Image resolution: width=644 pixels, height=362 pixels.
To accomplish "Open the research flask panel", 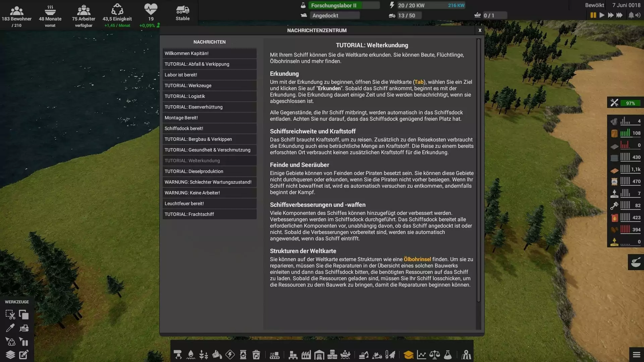I will pyautogui.click(x=448, y=355).
